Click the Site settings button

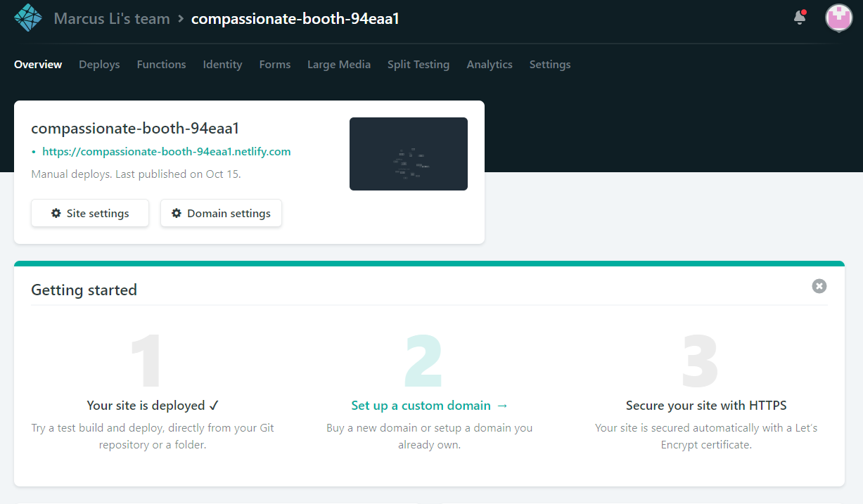pos(90,213)
